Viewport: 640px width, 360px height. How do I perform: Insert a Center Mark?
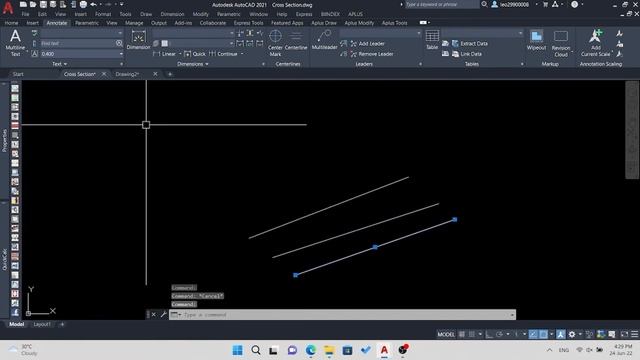[275, 42]
